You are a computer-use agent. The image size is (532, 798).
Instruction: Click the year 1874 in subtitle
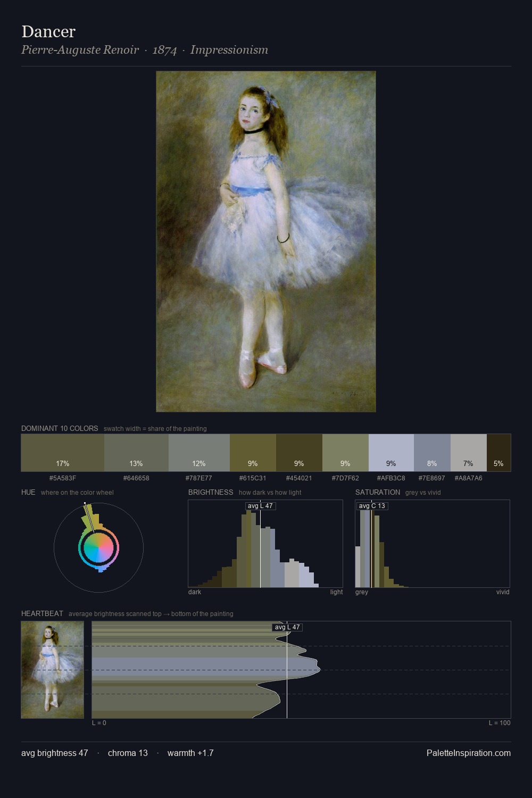(x=164, y=50)
